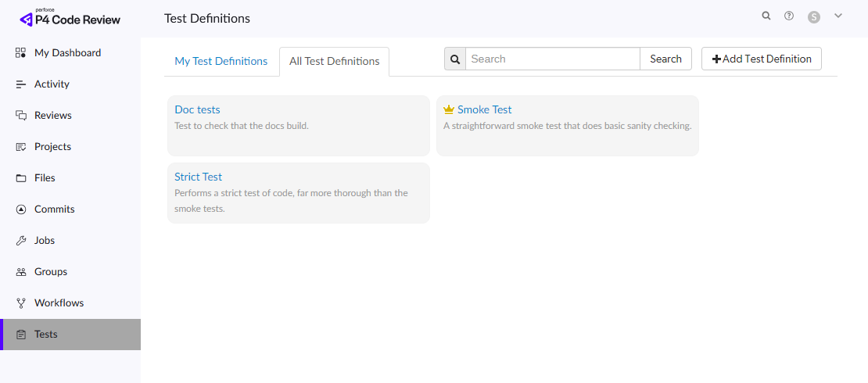This screenshot has width=868, height=383.
Task: Expand the user menu chevron
Action: pyautogui.click(x=838, y=16)
